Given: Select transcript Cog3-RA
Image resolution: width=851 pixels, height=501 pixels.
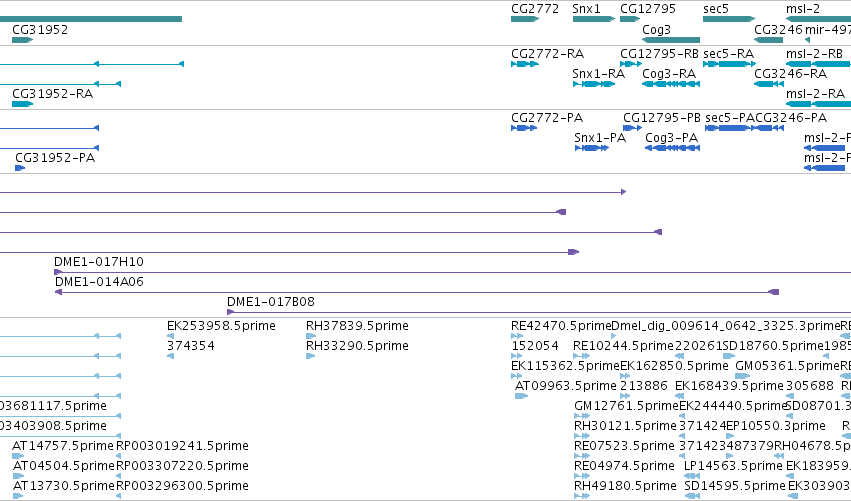Looking at the screenshot, I should [671, 84].
